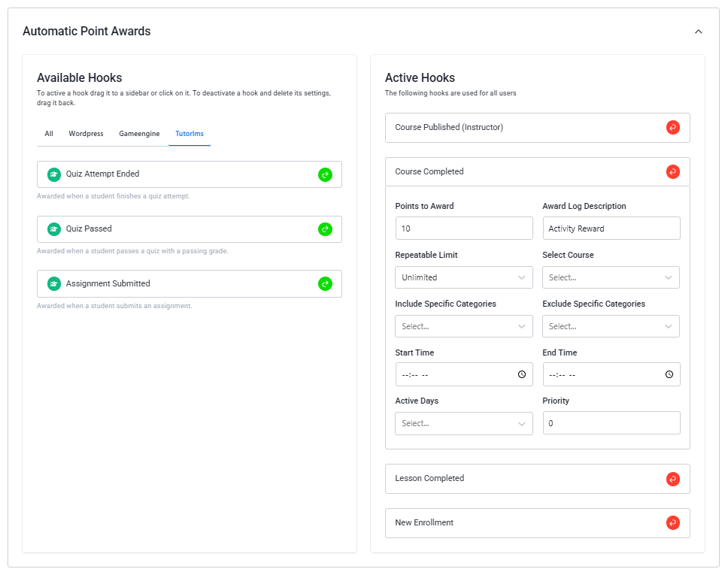Open End Time clock picker icon

tap(669, 374)
